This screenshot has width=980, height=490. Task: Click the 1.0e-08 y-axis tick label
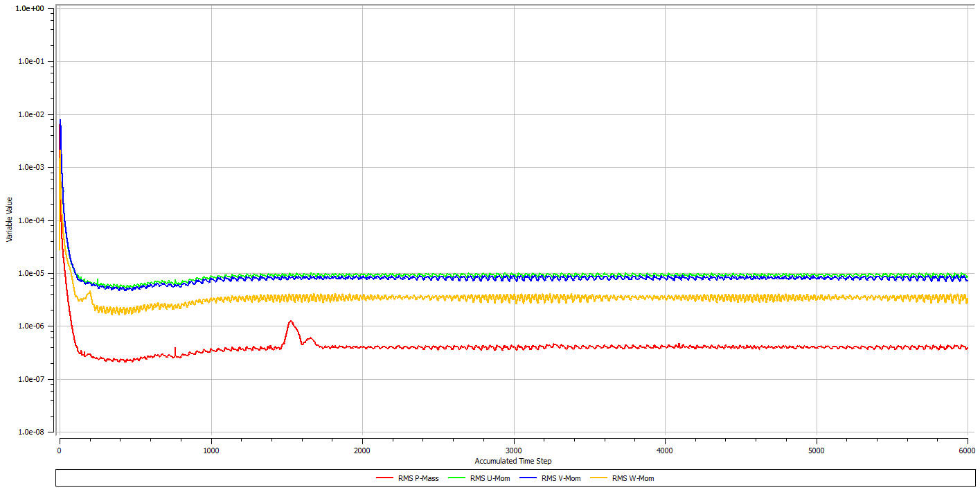coord(30,432)
